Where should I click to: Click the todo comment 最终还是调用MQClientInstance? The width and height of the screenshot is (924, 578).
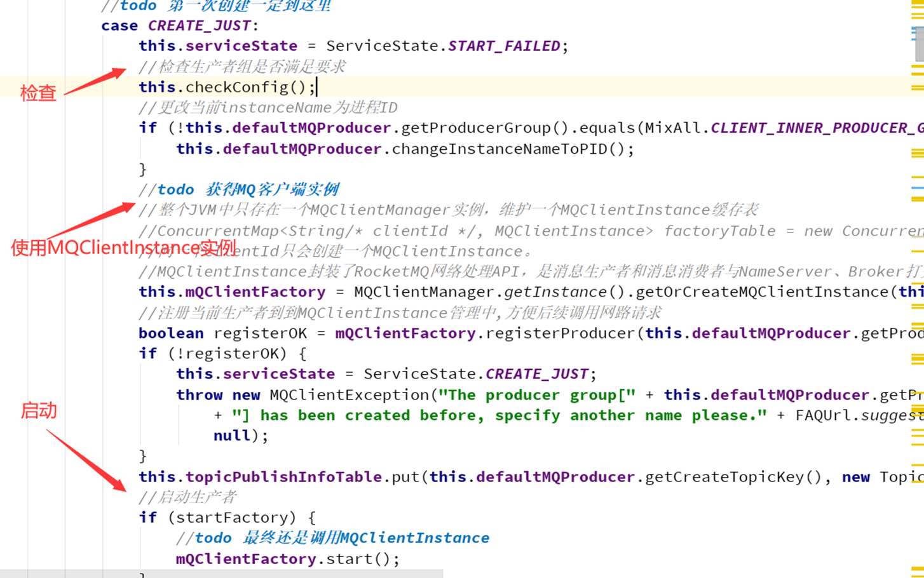tap(333, 538)
